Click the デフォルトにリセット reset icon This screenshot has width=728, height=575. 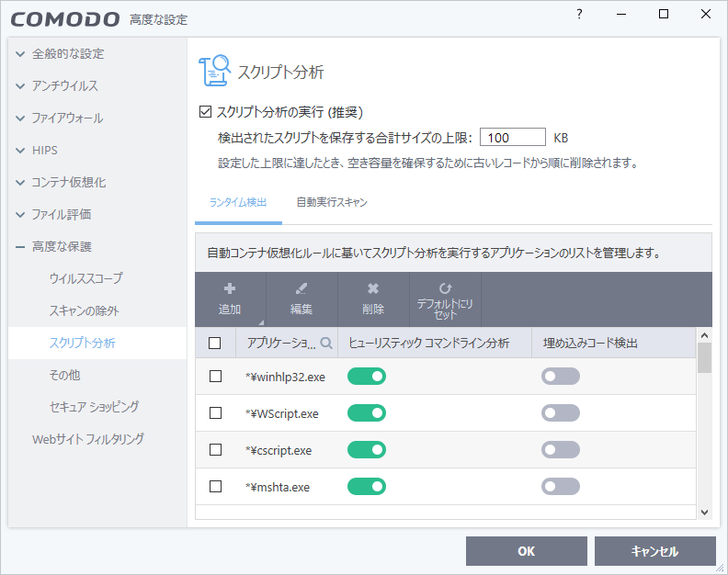coord(445,287)
